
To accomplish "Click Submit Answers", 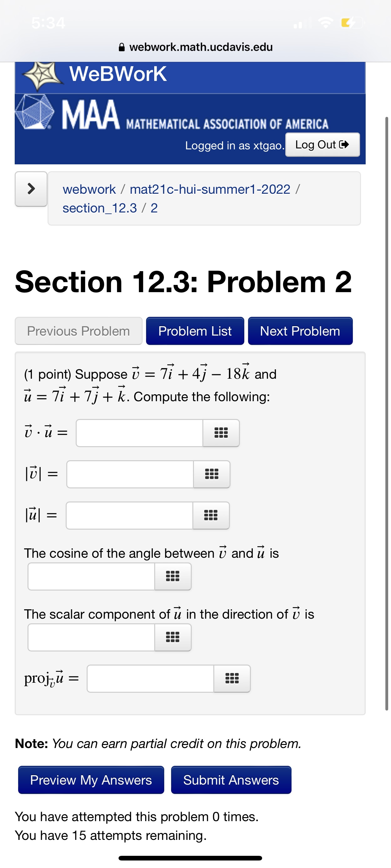I will (231, 780).
